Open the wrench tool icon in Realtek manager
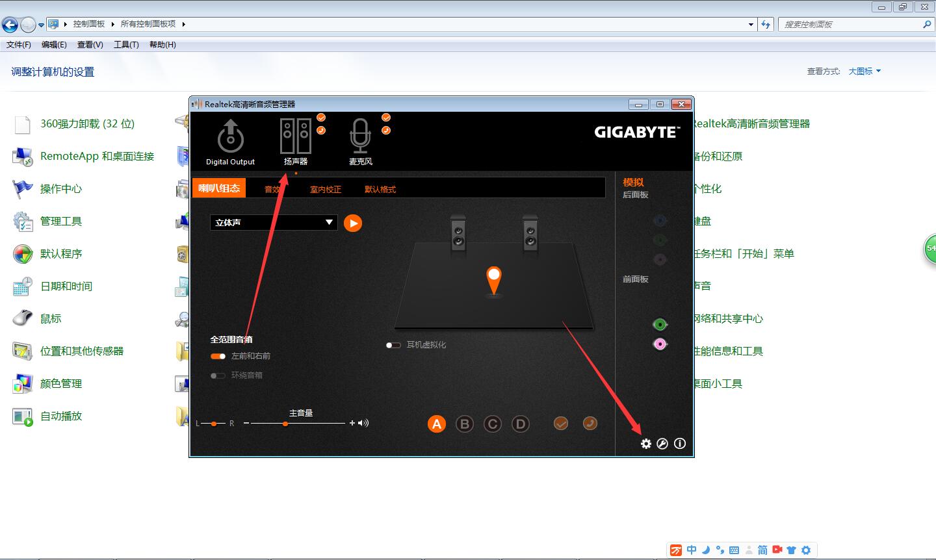The image size is (936, 560). click(662, 444)
